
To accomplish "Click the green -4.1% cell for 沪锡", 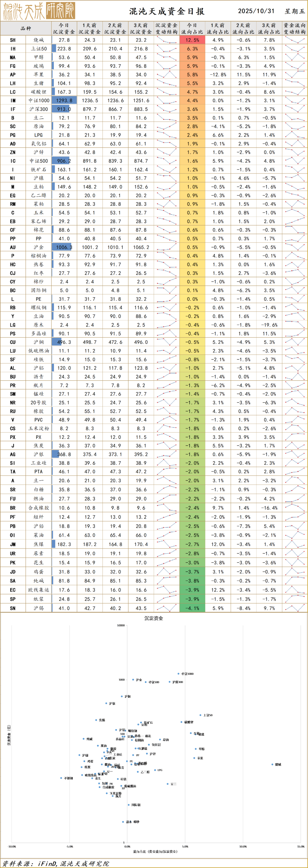I will [x=192, y=608].
